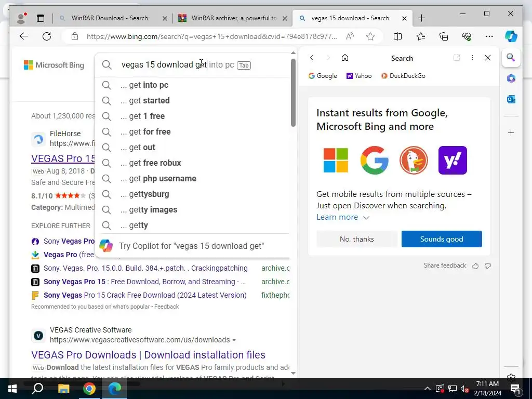Close the WinRAR archiver tab

tap(285, 18)
